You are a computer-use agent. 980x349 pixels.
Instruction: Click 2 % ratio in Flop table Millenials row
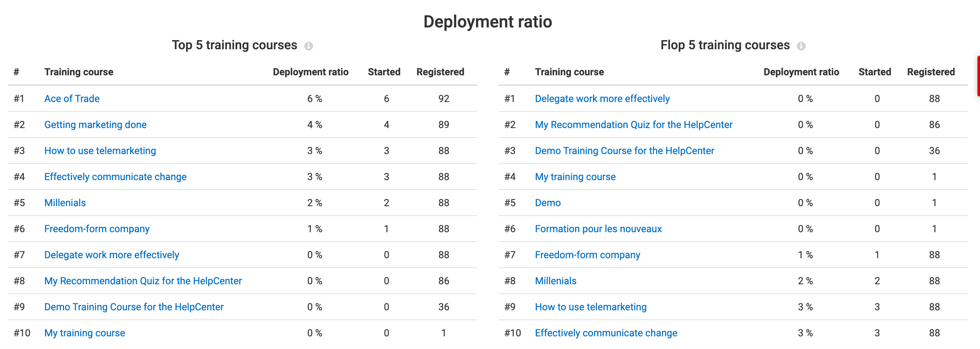[806, 281]
